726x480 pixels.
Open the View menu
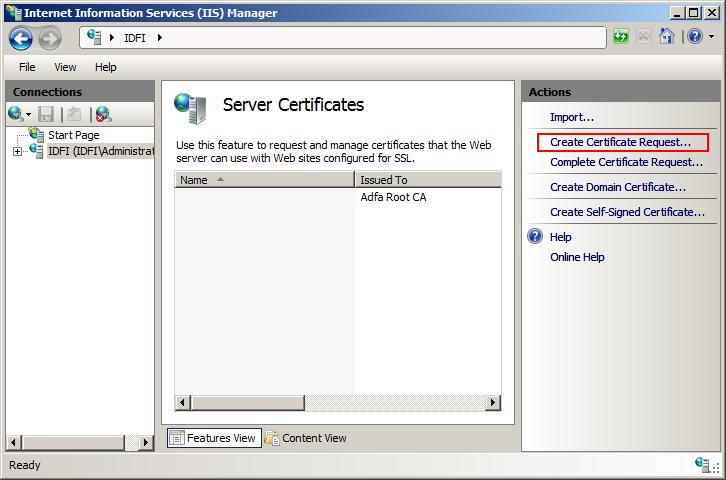pos(65,67)
